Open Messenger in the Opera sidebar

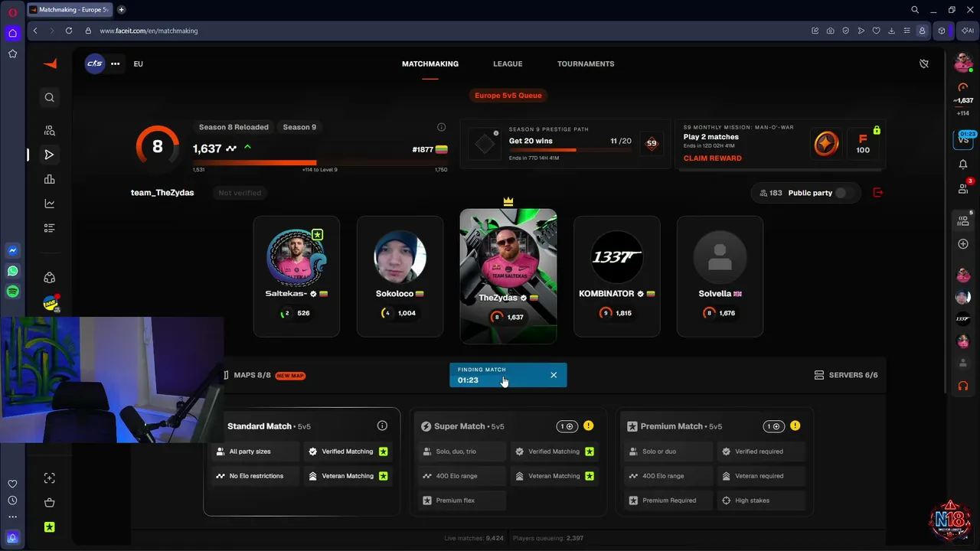12,250
